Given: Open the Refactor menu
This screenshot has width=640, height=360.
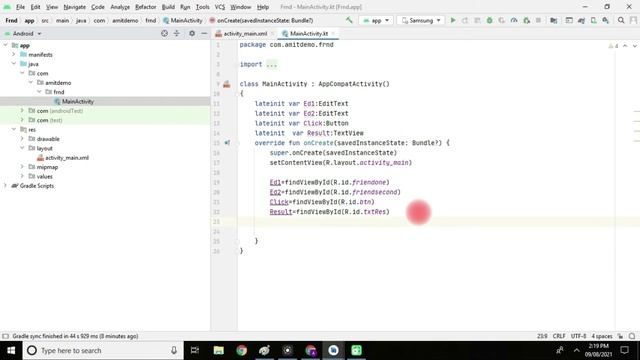Looking at the screenshot, I should coord(145,7).
